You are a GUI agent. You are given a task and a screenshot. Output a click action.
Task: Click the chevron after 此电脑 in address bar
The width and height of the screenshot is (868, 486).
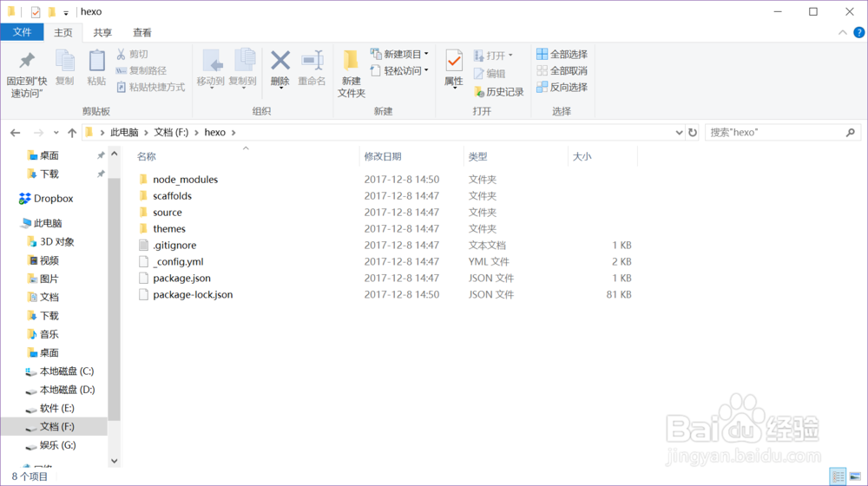(146, 132)
